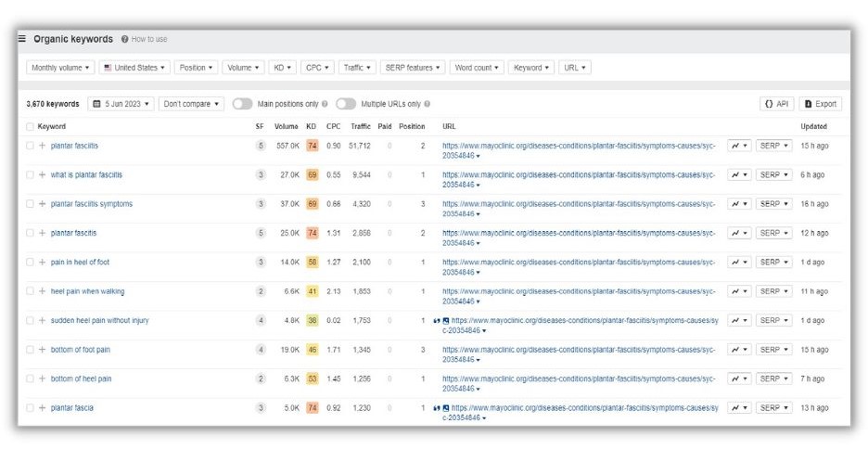This screenshot has height=449, width=868.
Task: Click KD score 38 badge for 'sudden heel pain'
Action: coord(313,321)
